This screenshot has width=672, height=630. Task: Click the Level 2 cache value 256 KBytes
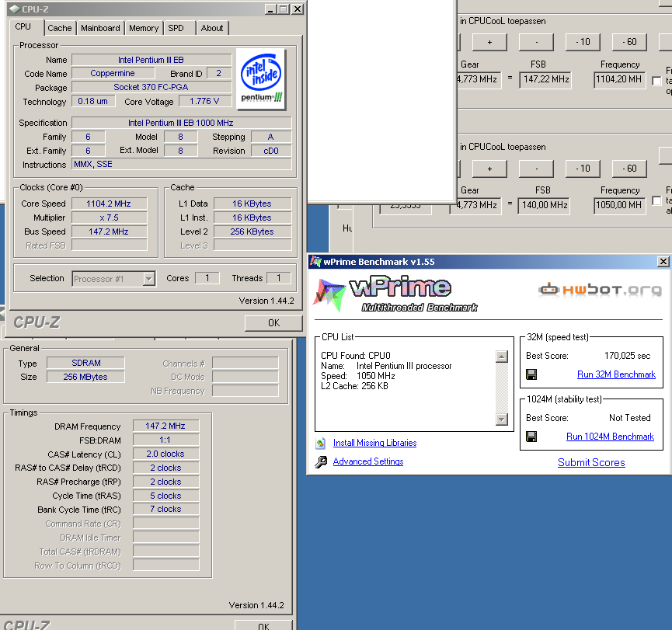coord(252,231)
